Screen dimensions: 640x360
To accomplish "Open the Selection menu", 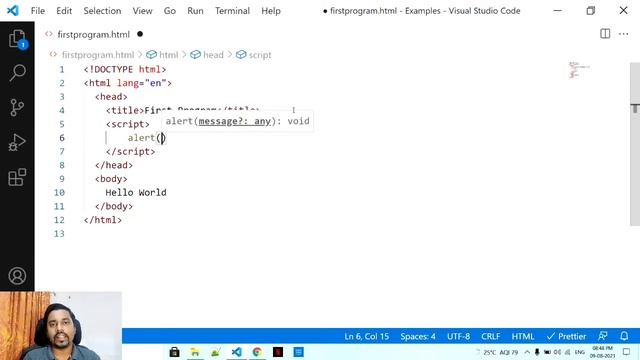I will tap(102, 11).
